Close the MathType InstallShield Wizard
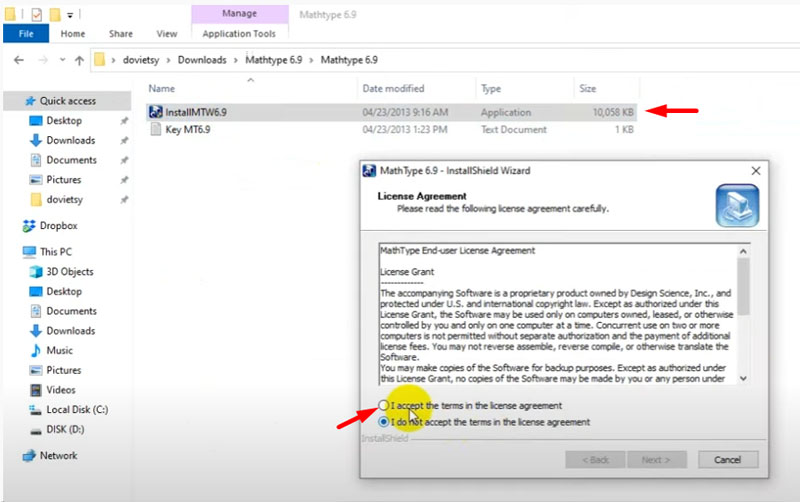Image resolution: width=800 pixels, height=502 pixels. 756,171
